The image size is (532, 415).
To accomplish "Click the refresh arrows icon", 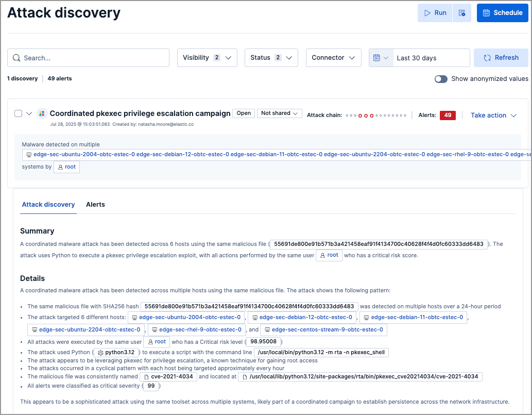I will click(x=486, y=57).
